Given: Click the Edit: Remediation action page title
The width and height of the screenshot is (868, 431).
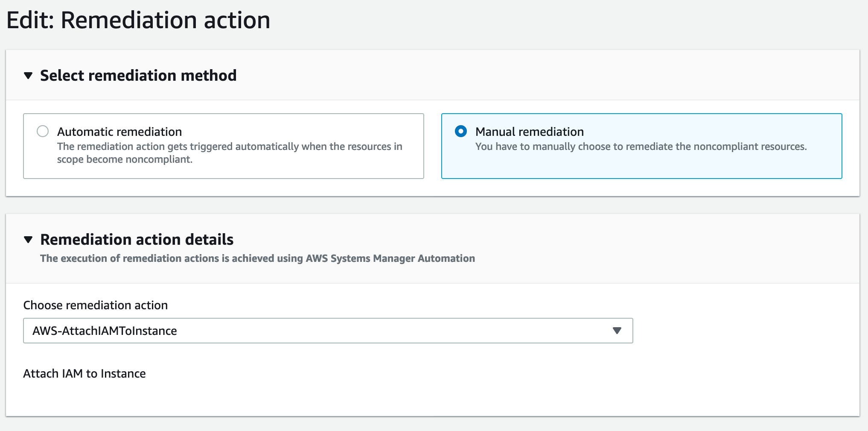Looking at the screenshot, I should tap(138, 20).
